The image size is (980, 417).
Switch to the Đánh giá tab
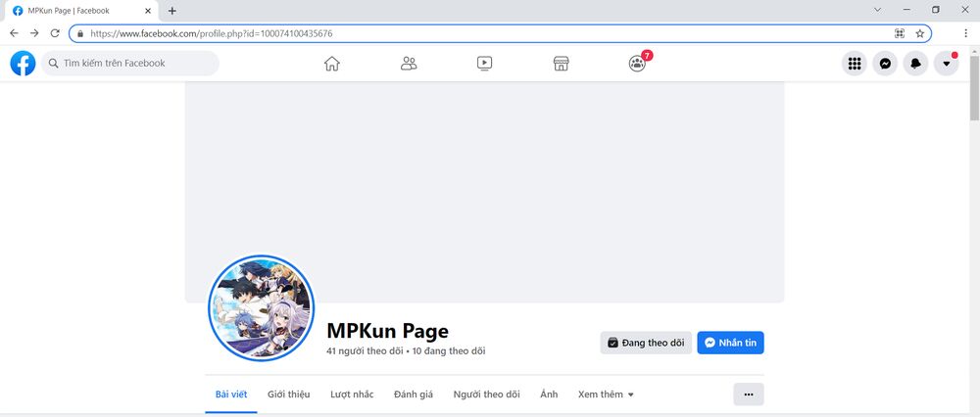coord(413,394)
